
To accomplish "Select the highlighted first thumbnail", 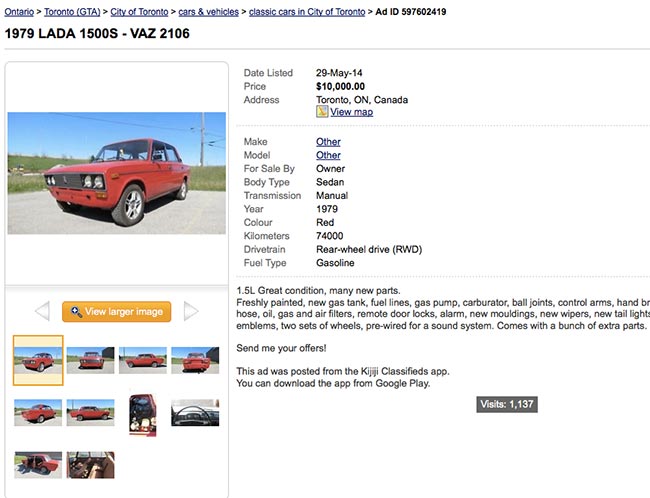I will pos(38,360).
